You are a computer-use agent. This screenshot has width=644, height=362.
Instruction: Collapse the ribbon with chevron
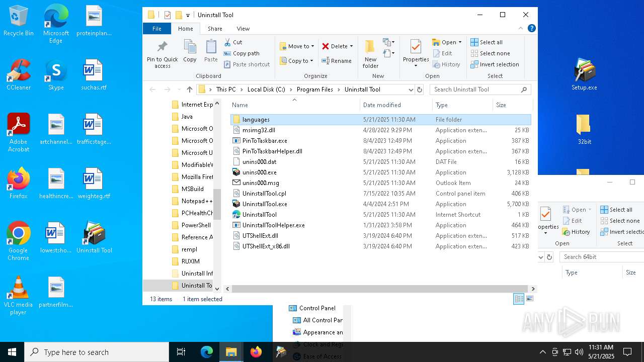click(521, 28)
